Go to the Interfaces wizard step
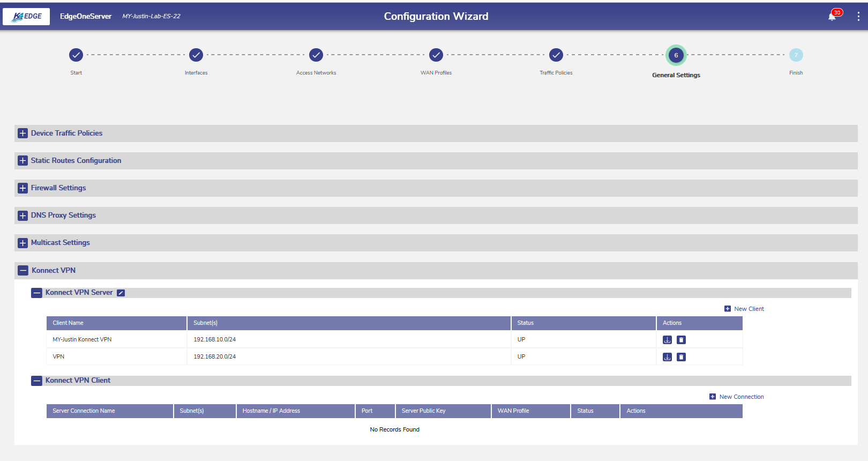Screen dimensions: 868x461 (x=196, y=55)
